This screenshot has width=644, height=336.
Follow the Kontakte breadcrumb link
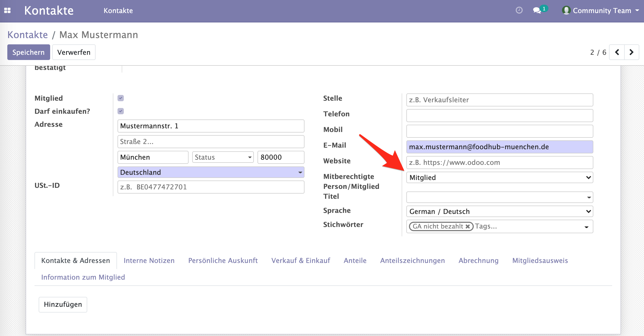pyautogui.click(x=28, y=35)
